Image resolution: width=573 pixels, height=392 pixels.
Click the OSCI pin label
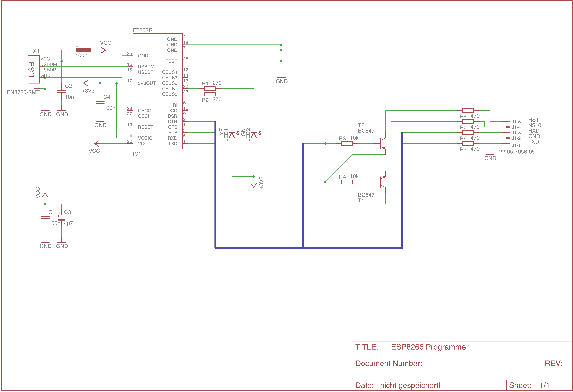point(143,116)
